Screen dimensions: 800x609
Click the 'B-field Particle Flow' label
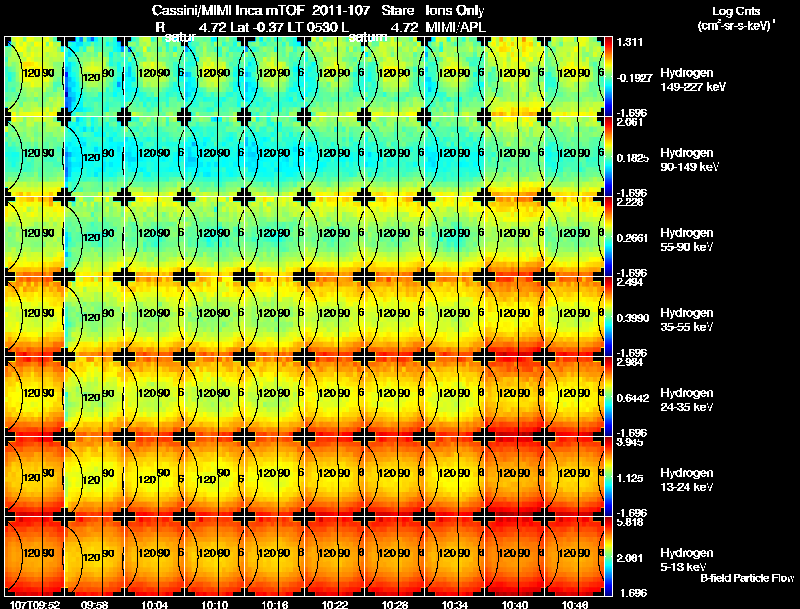click(747, 578)
